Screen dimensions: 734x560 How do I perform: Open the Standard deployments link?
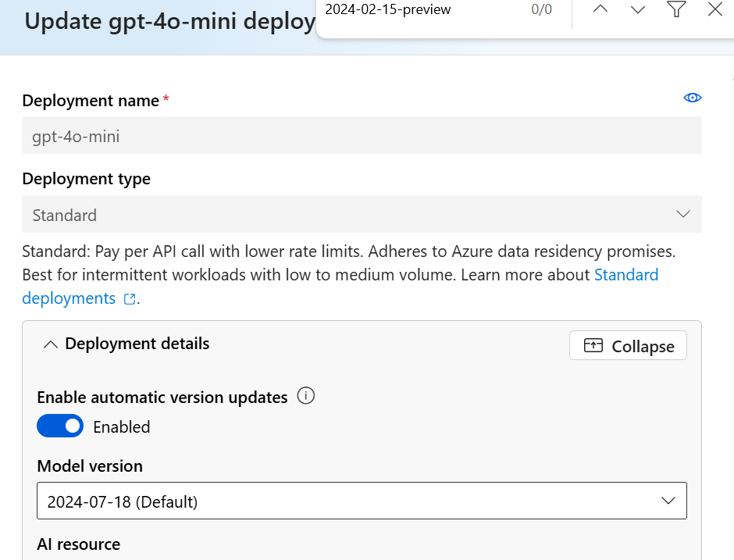pos(626,275)
